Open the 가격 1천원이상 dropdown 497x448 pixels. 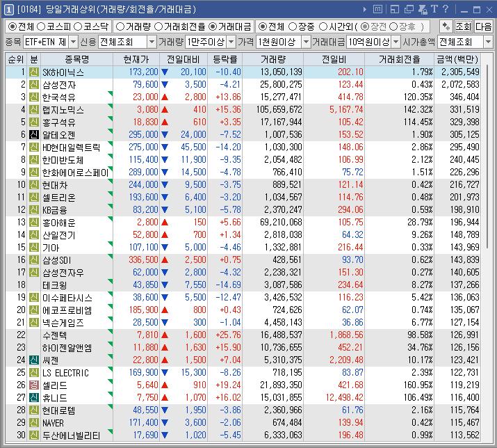pos(306,42)
